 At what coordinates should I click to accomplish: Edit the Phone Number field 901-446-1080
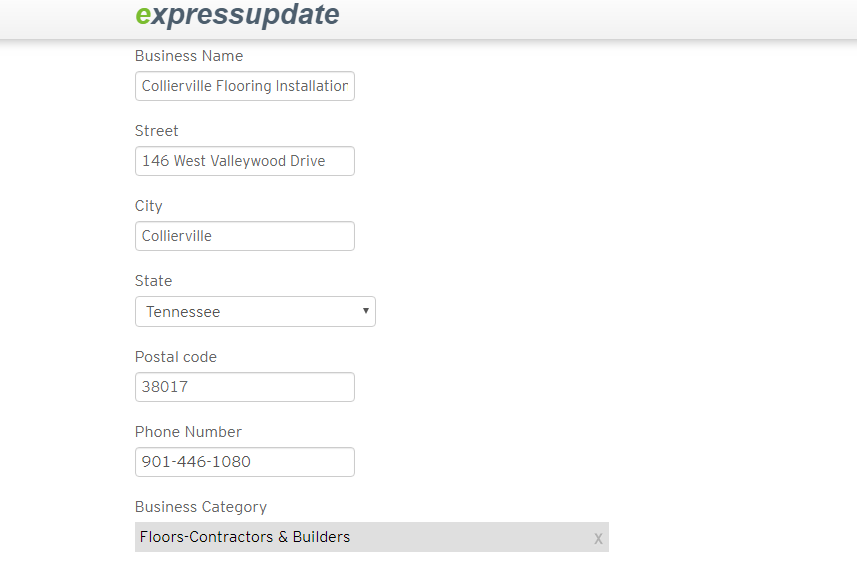(245, 462)
